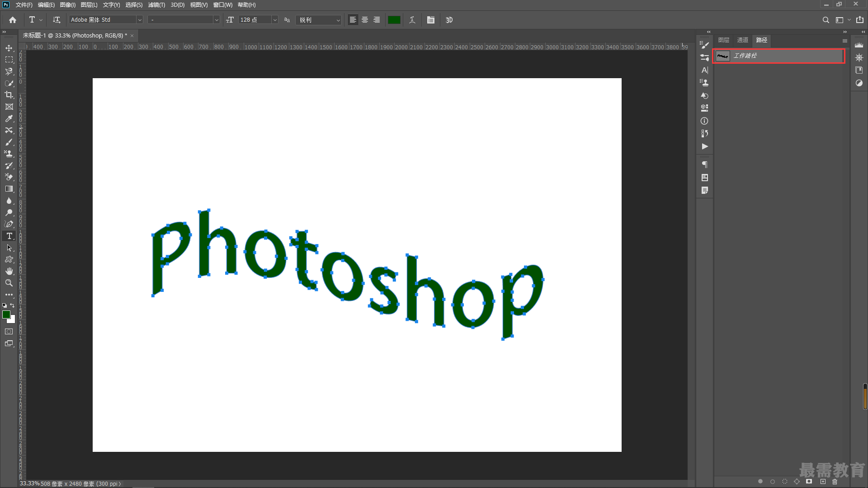Select the Rectangular Marquee tool
Screen dimensions: 868x488
9,60
